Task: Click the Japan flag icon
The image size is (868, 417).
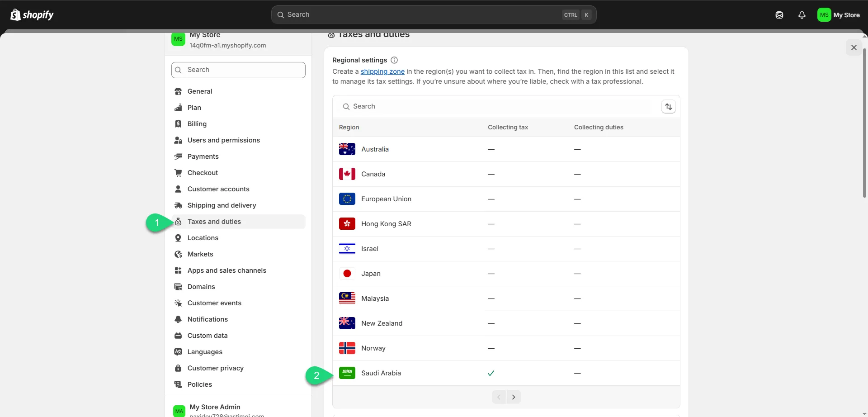Action: click(x=347, y=274)
